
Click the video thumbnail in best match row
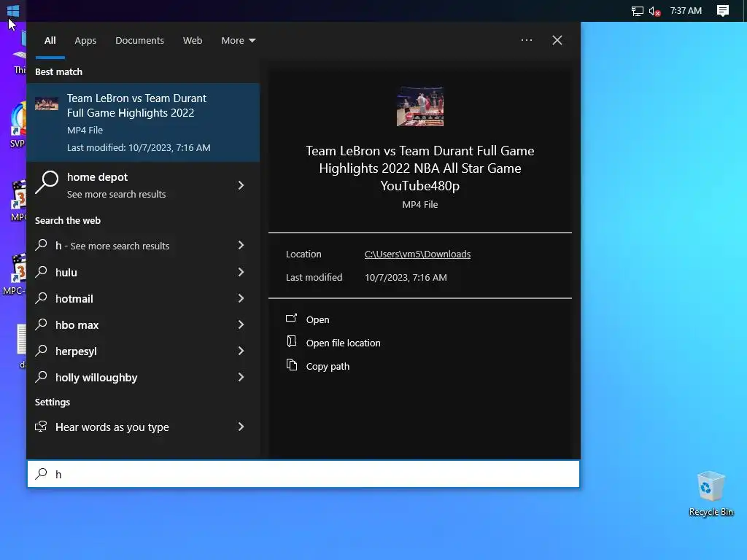point(47,104)
